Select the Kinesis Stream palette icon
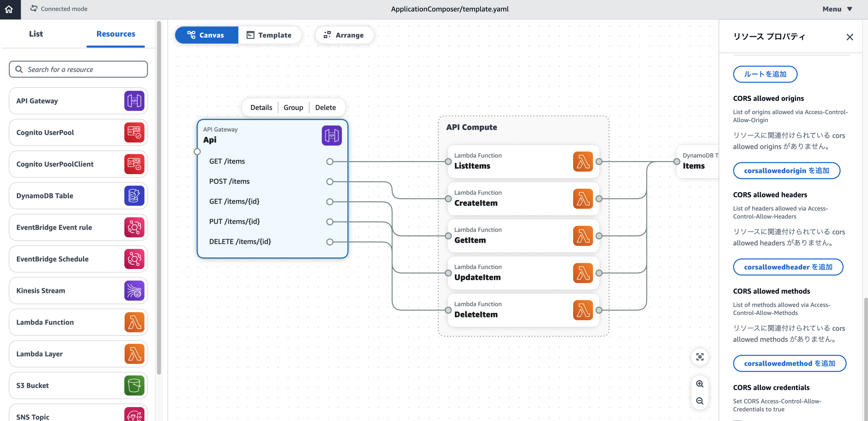This screenshot has width=868, height=421. pos(134,291)
